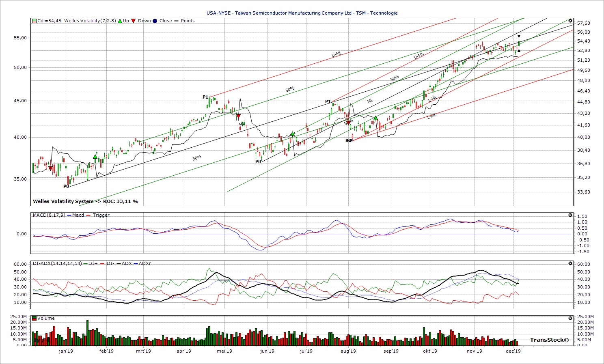
Task: Click the red down signal in mid mei'19
Action: pyautogui.click(x=239, y=116)
